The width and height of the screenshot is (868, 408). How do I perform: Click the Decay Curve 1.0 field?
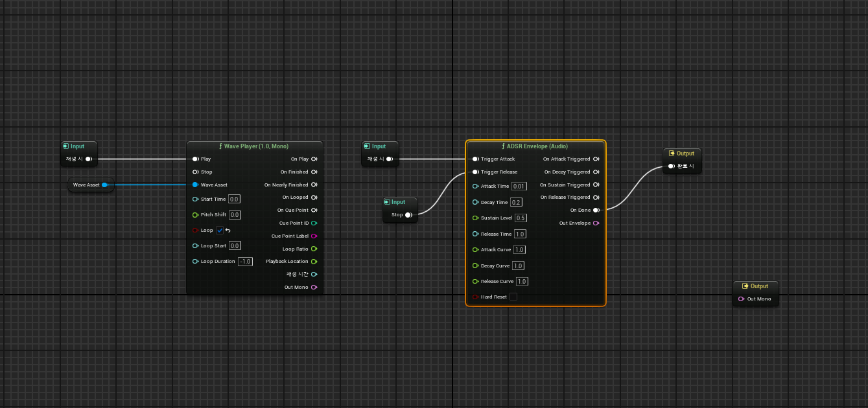tap(518, 266)
